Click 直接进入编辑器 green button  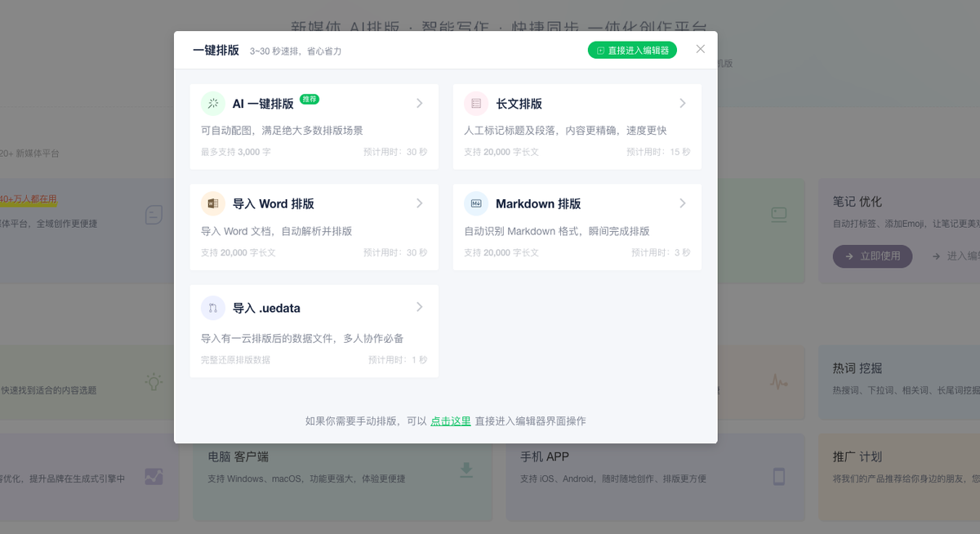pyautogui.click(x=632, y=50)
